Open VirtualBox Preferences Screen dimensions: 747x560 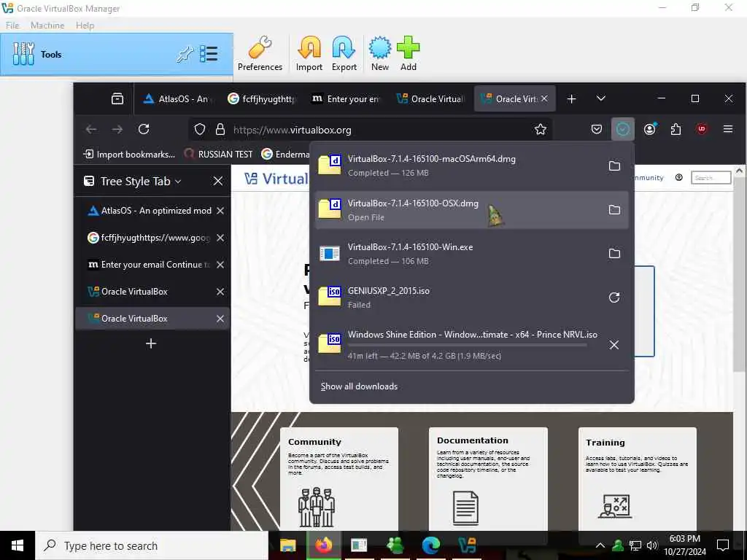click(260, 53)
